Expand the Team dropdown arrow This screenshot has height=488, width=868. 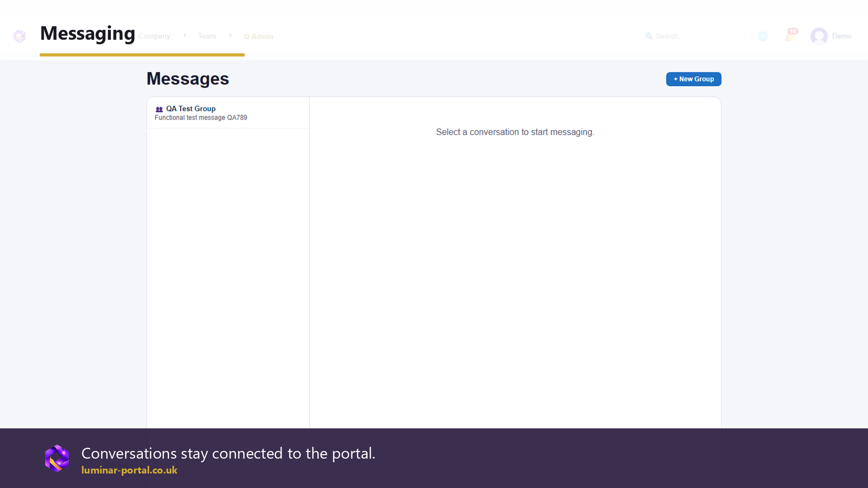pyautogui.click(x=230, y=36)
